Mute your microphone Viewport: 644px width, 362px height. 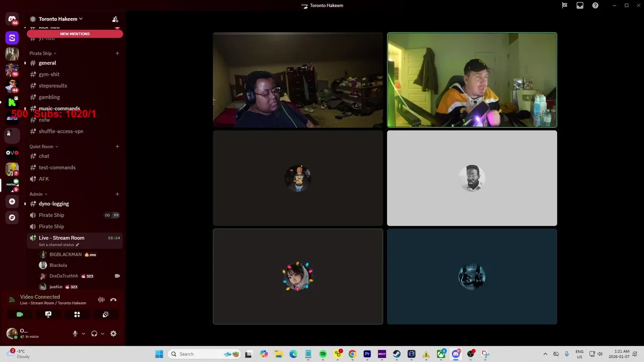click(75, 333)
